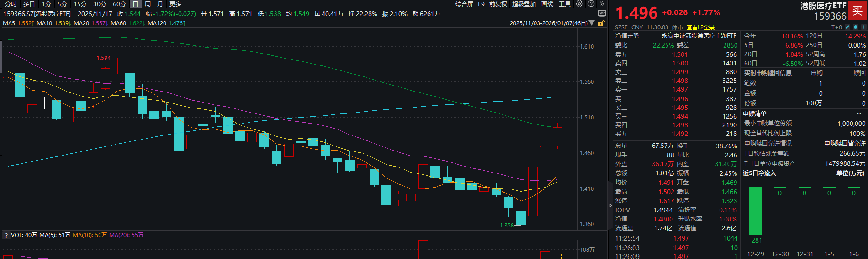Switch to 多日 multi-day tab
Screen dimensions: 868x259
(29, 4)
